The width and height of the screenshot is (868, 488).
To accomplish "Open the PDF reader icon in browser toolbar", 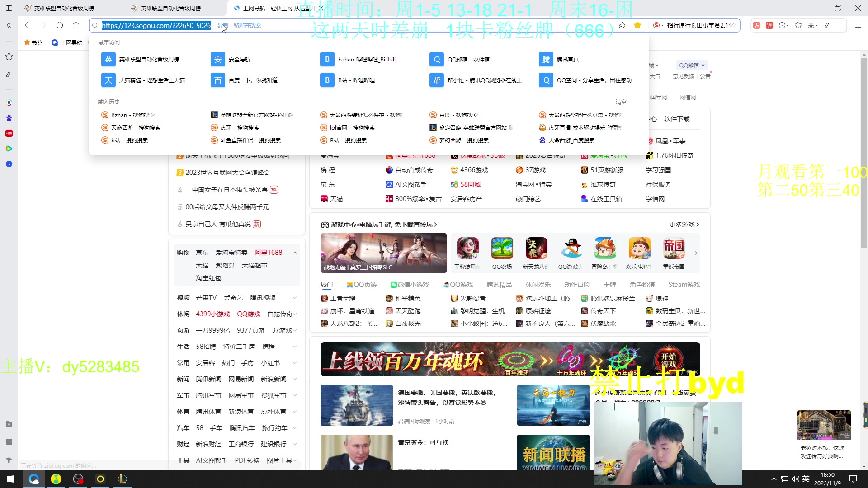I will 757,25.
